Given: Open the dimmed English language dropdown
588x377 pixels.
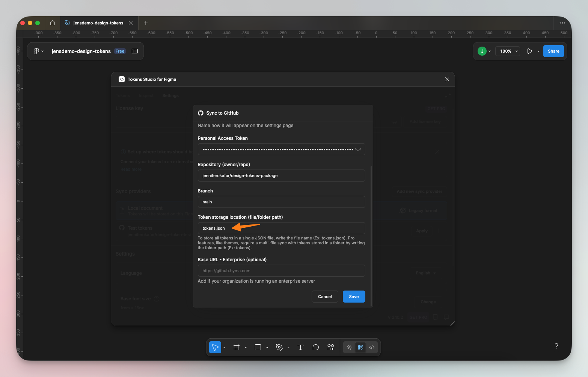Looking at the screenshot, I should (426, 273).
